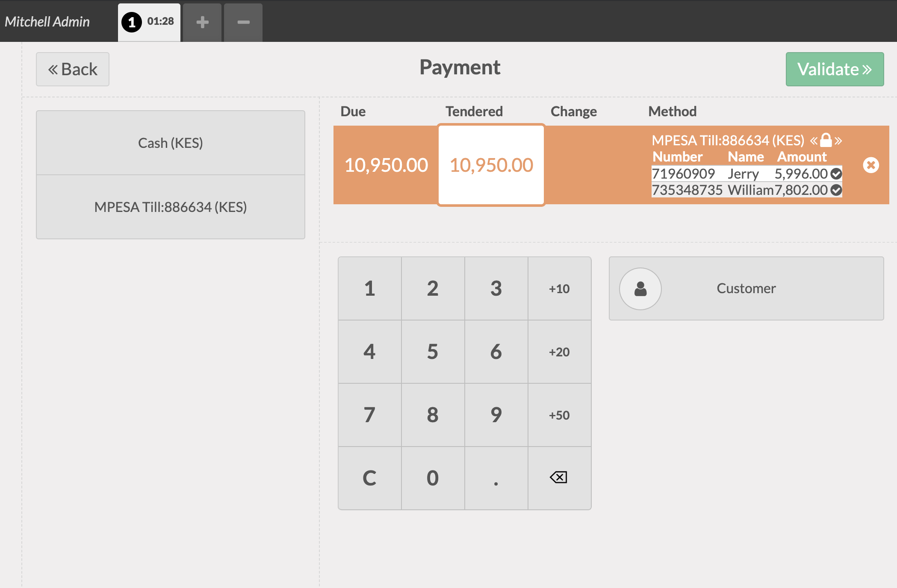Click the Method column header
This screenshot has width=897, height=588.
click(672, 112)
